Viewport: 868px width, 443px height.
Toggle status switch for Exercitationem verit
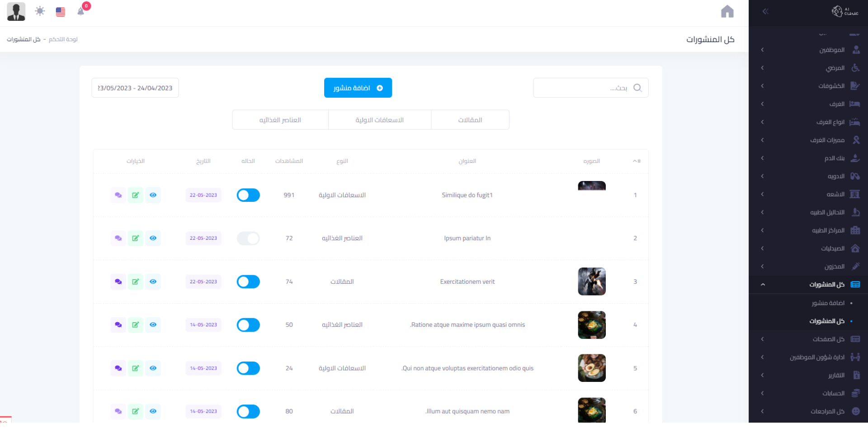tap(248, 281)
